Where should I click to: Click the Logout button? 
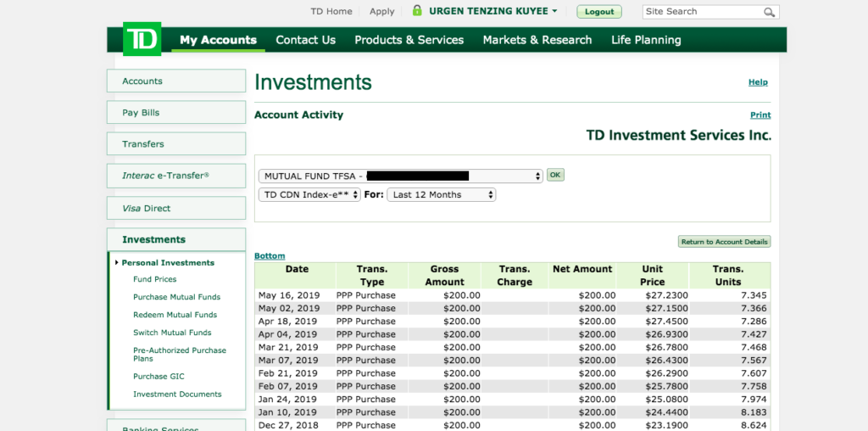(599, 12)
